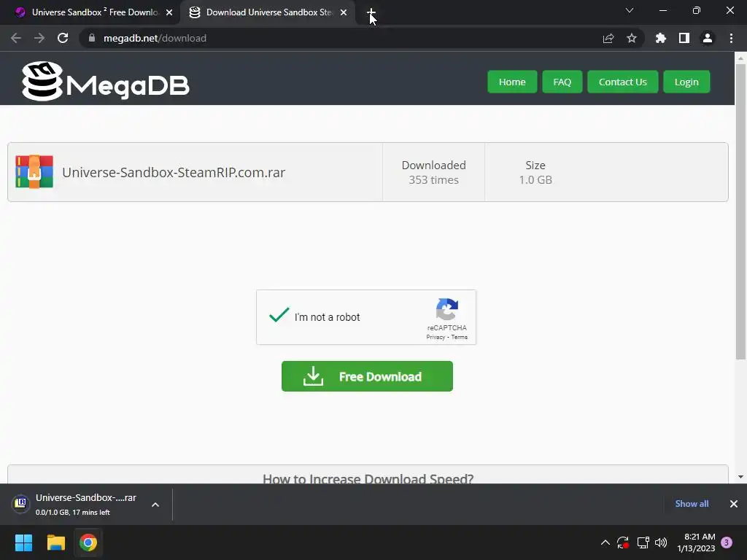Click scrollbar up arrow
Image resolution: width=747 pixels, height=560 pixels.
[740, 58]
